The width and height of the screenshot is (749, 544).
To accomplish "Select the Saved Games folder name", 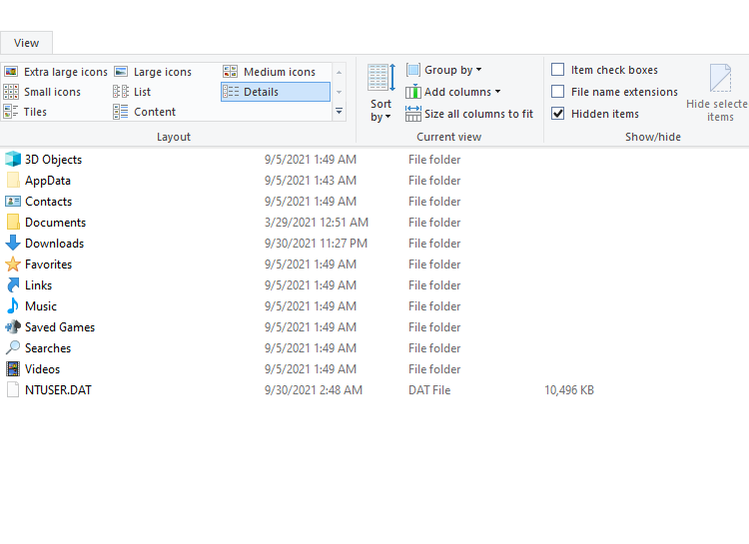I will click(x=60, y=328).
